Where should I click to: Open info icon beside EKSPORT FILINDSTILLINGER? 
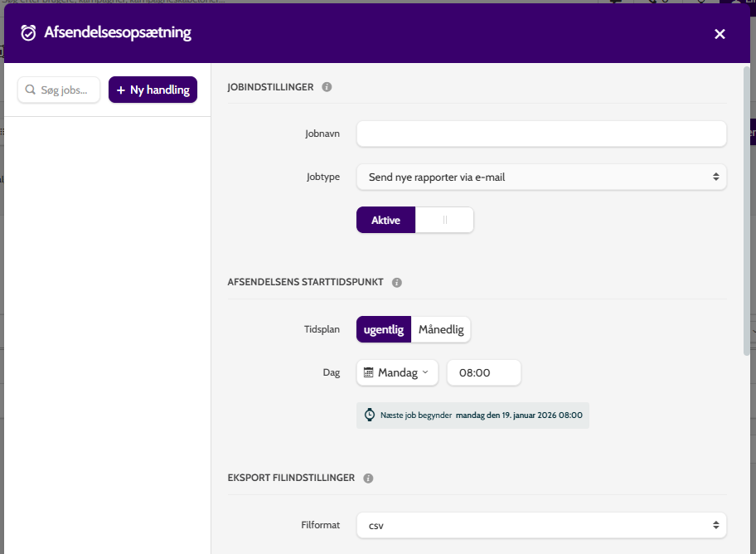coord(368,479)
